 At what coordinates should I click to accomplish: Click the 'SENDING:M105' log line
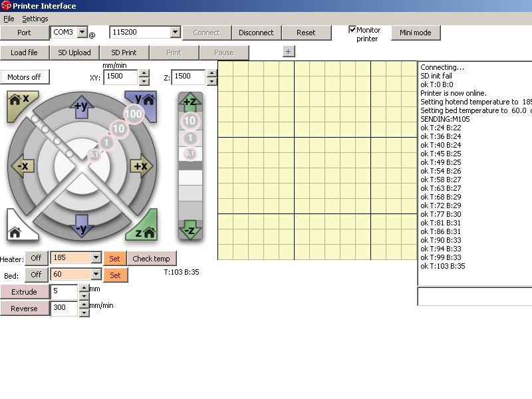tap(445, 119)
